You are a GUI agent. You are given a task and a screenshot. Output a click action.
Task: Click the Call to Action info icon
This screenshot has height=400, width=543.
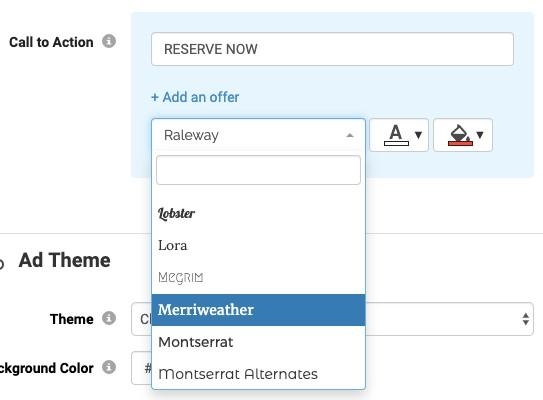click(x=109, y=41)
